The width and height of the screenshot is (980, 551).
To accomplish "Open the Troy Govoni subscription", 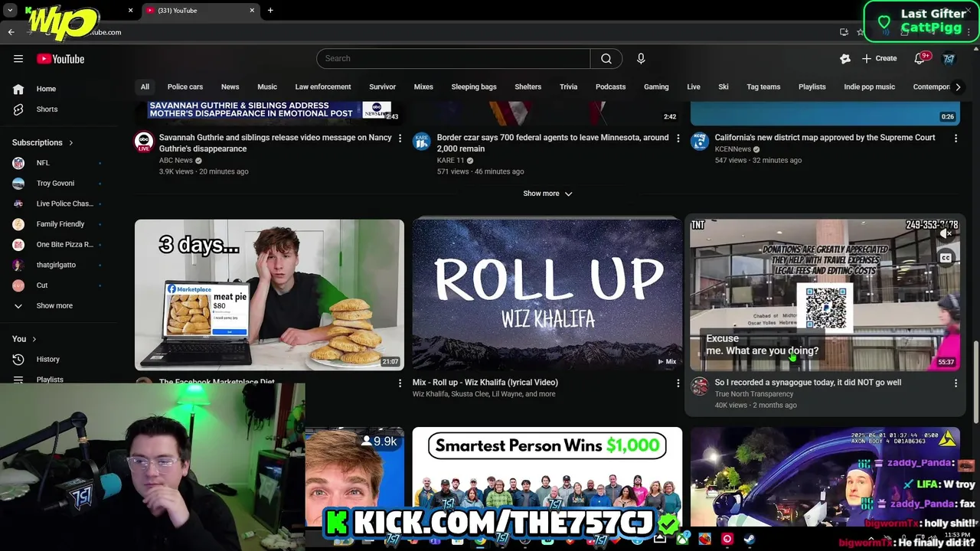I will pos(57,184).
